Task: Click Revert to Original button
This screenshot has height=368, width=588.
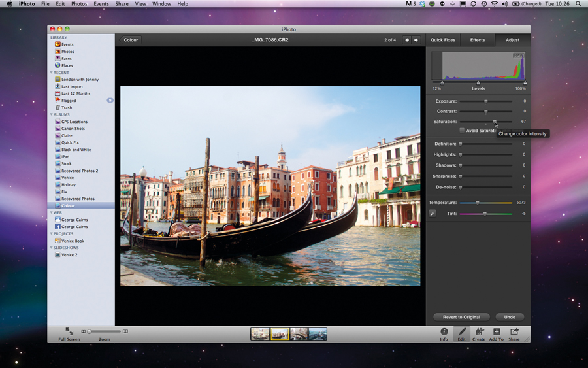Action: [461, 317]
